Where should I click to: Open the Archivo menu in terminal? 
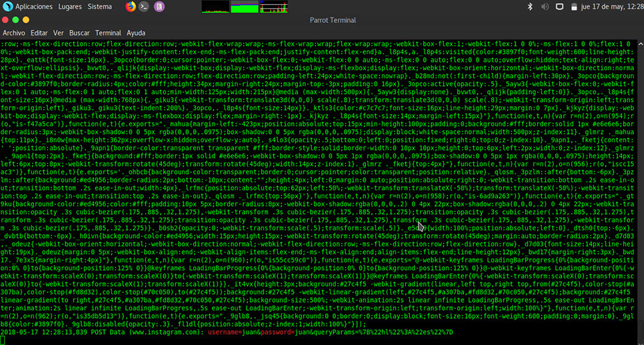[x=14, y=33]
